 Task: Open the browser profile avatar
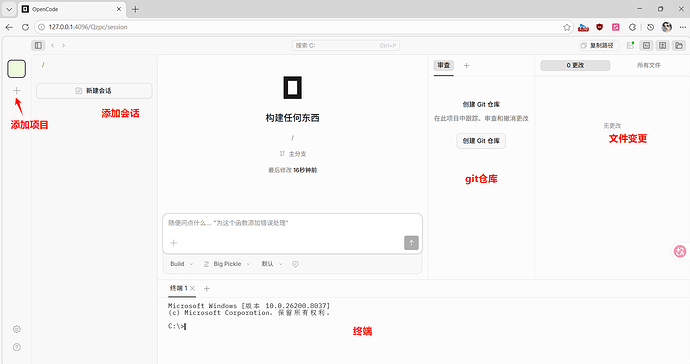(x=667, y=27)
